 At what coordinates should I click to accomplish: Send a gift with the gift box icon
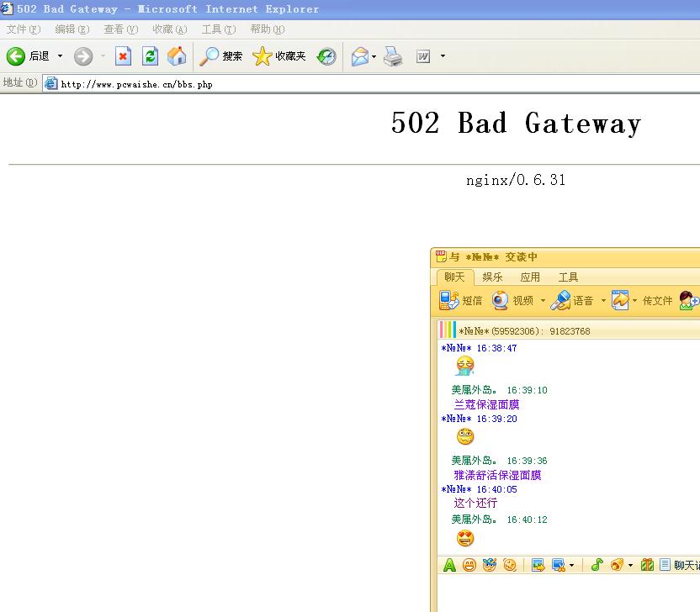pyautogui.click(x=647, y=565)
